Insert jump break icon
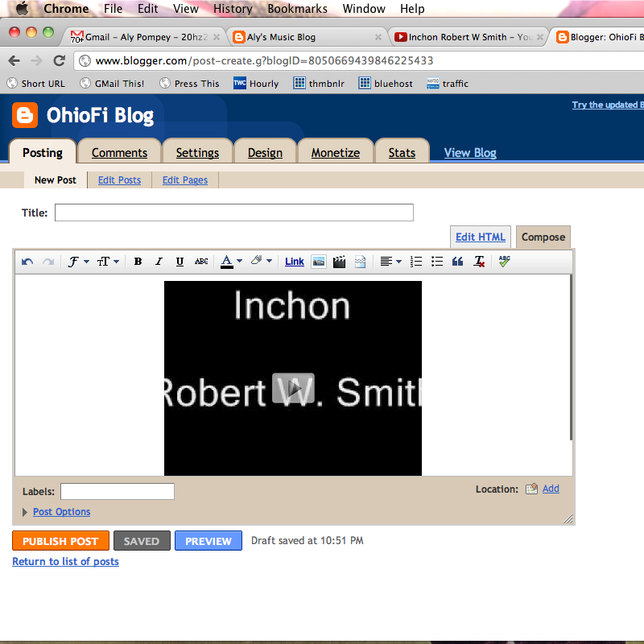Viewport: 644px width, 644px height. coord(360,262)
